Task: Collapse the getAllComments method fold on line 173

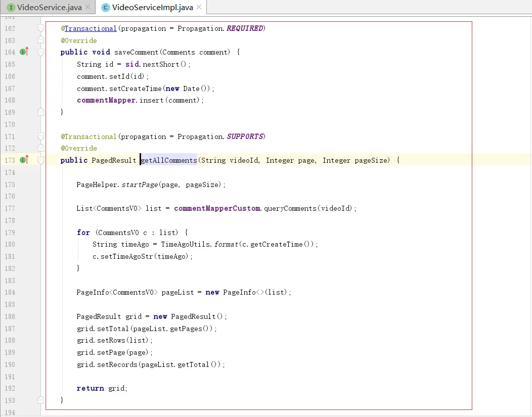Action: click(x=41, y=160)
